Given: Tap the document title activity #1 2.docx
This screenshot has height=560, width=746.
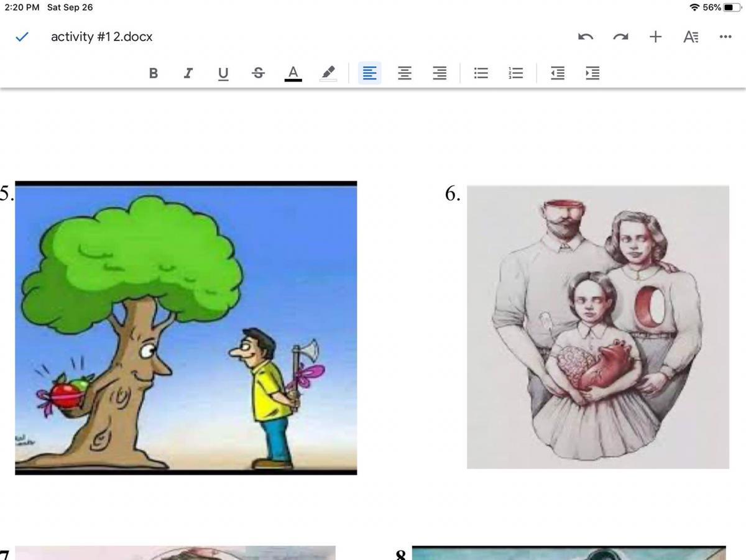Looking at the screenshot, I should (x=101, y=37).
